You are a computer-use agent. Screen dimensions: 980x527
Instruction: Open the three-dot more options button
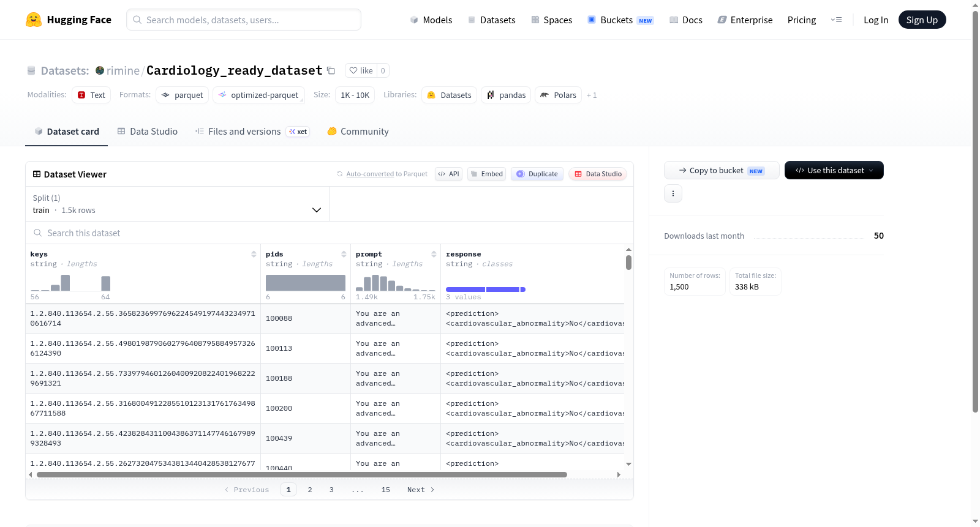pyautogui.click(x=673, y=193)
